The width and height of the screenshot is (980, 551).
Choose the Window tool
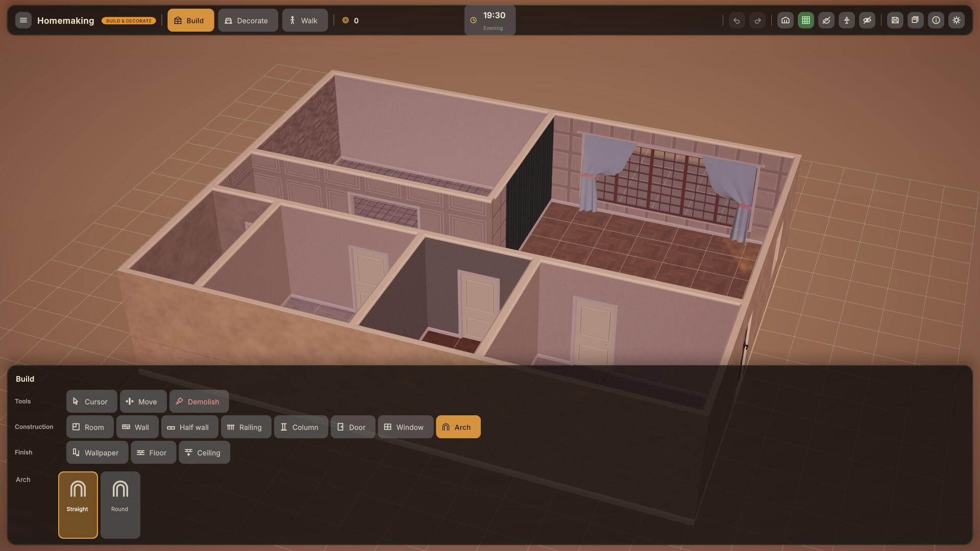405,427
